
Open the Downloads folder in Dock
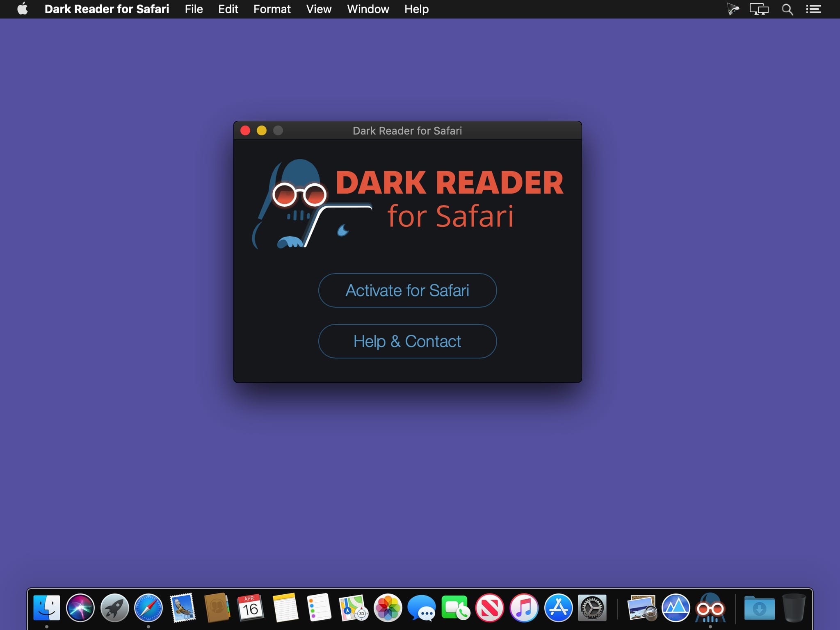[x=759, y=607]
